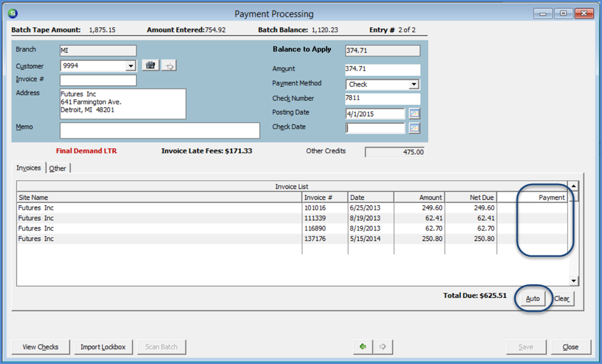The width and height of the screenshot is (602, 364).
Task: Click the Check Number field
Action: [382, 98]
